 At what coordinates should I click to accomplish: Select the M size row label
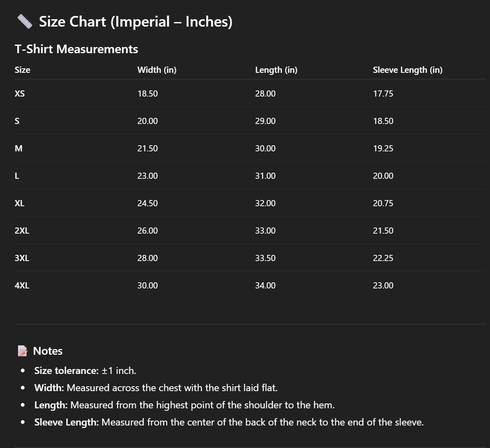18,149
